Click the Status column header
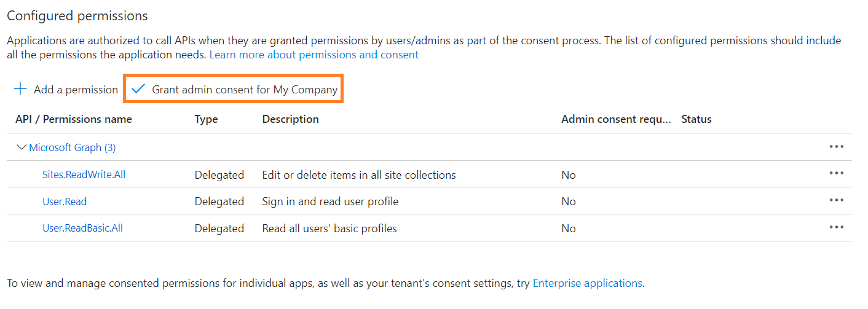 click(x=696, y=119)
